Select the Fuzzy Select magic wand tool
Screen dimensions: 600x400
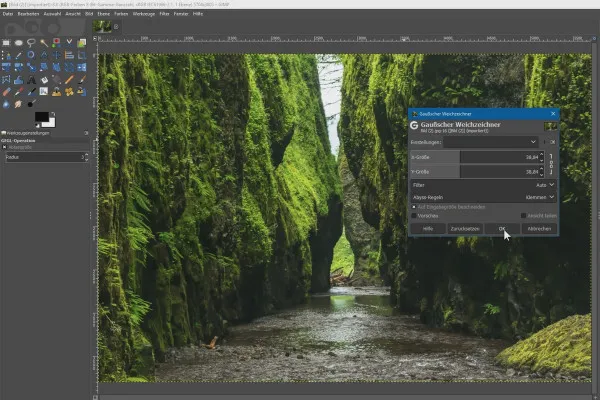[x=44, y=43]
